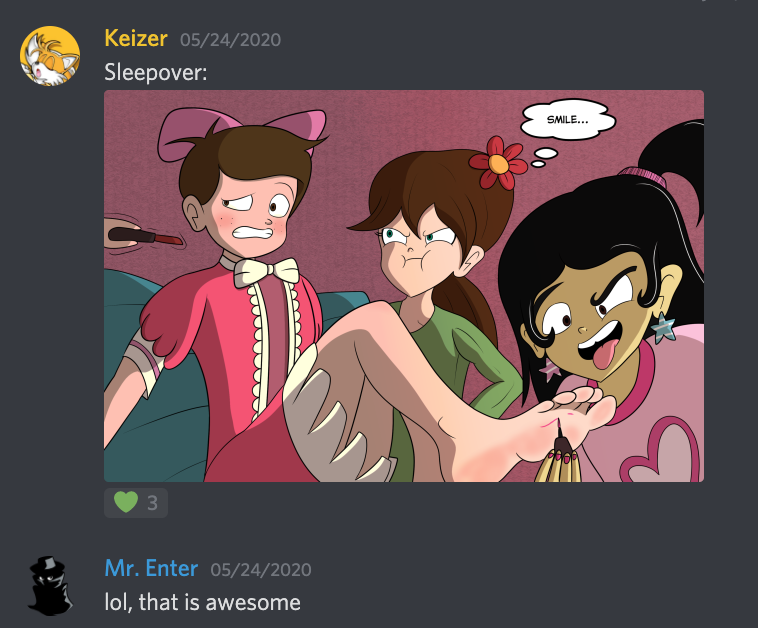Viewport: 758px width, 628px height.
Task: Click the "Sleepover:" message text
Action: [156, 73]
